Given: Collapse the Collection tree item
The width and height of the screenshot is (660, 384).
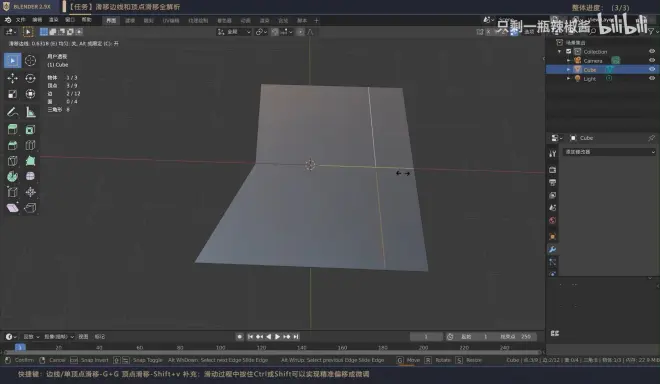Looking at the screenshot, I should coord(560,51).
